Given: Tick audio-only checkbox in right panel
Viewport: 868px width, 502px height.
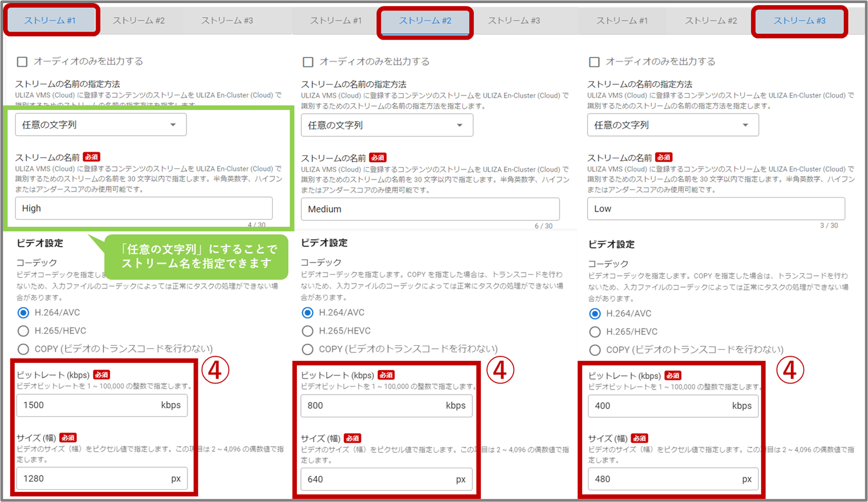Looking at the screenshot, I should (594, 62).
